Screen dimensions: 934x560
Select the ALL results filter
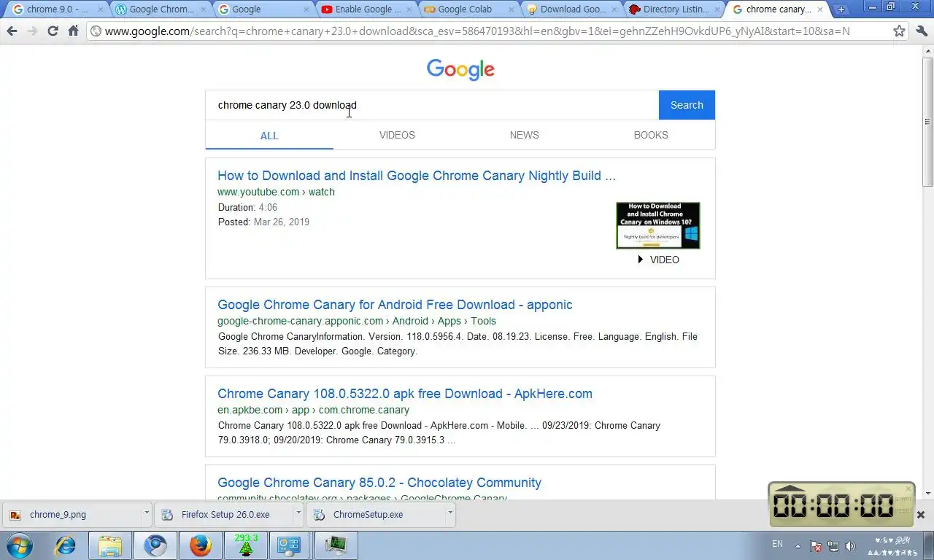pyautogui.click(x=269, y=136)
